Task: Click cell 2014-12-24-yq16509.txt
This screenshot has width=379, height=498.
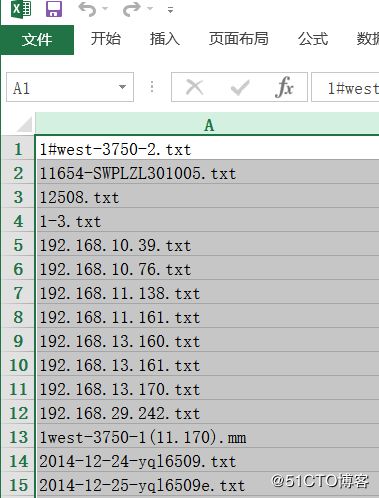Action: coord(207,461)
